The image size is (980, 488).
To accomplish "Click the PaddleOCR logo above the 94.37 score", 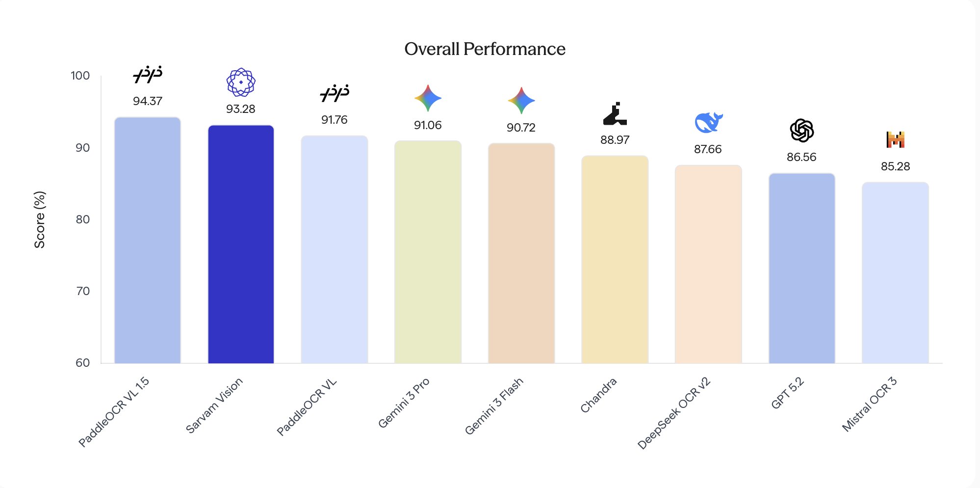I will click(148, 75).
